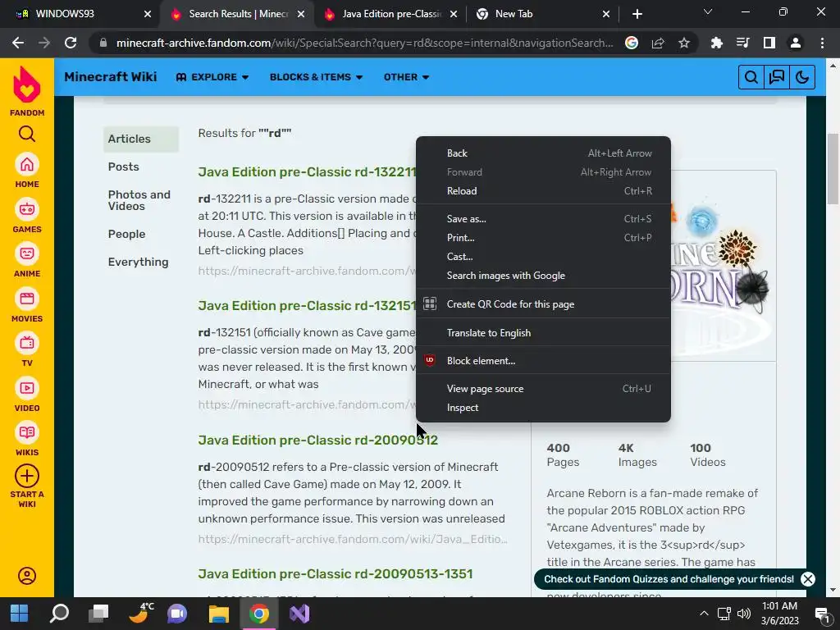The image size is (840, 630).
Task: Open Visual Studio from taskbar
Action: pyautogui.click(x=299, y=614)
